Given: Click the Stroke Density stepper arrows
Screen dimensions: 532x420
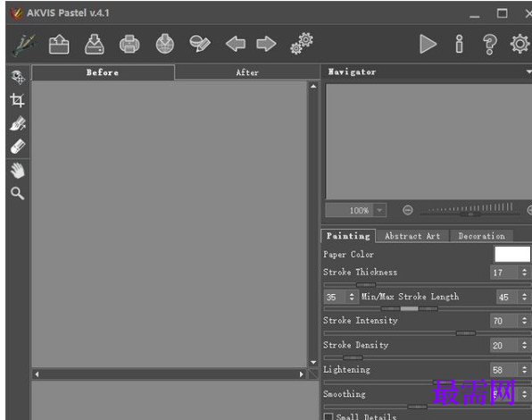Looking at the screenshot, I should click(x=525, y=346).
